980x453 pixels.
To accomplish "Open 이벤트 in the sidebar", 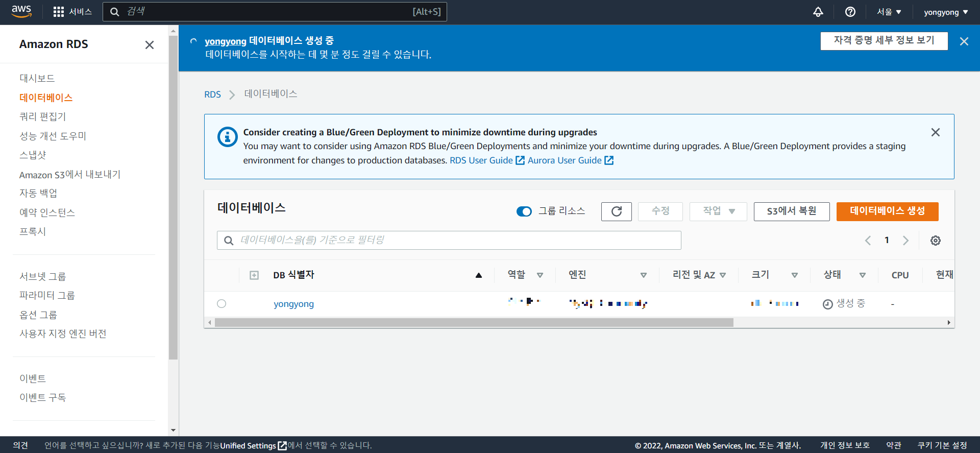I will [x=33, y=378].
